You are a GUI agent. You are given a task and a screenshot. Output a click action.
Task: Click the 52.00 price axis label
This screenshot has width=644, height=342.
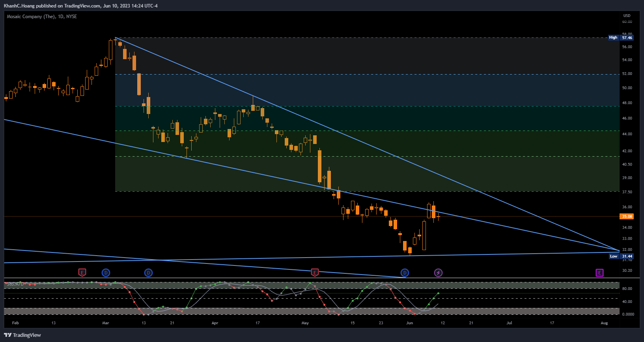click(627, 73)
